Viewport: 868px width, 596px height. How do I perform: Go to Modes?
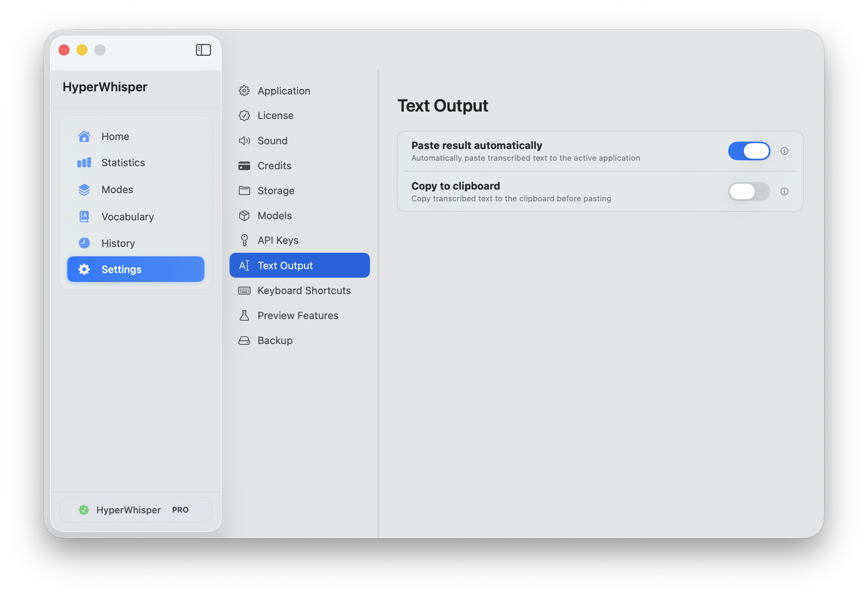[136, 190]
